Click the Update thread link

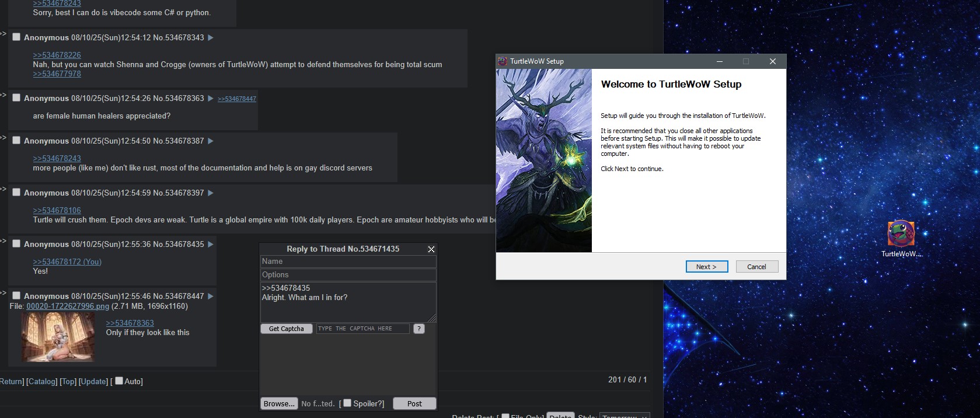point(94,381)
